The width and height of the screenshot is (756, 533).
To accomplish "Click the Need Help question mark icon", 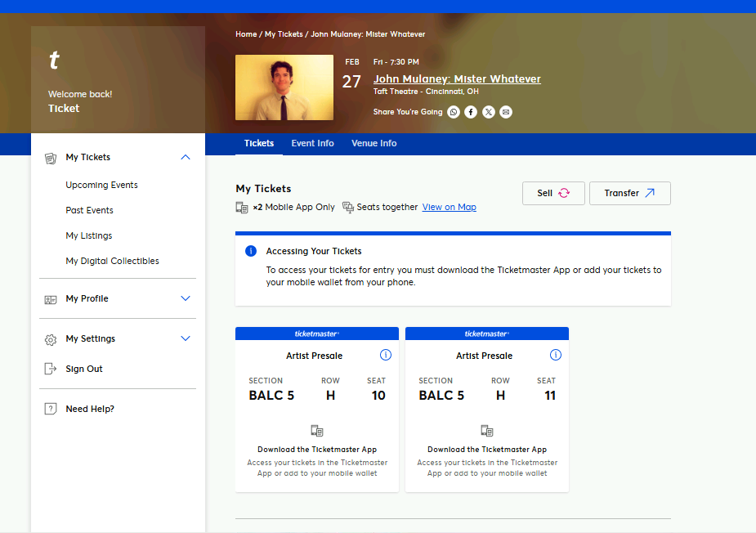I will pos(51,409).
